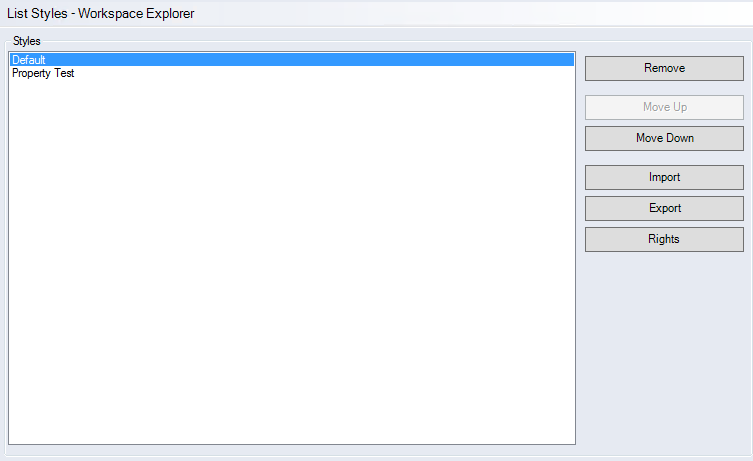Click the blank panel area below the Rights button
The width and height of the screenshot is (753, 461).
pyautogui.click(x=664, y=350)
